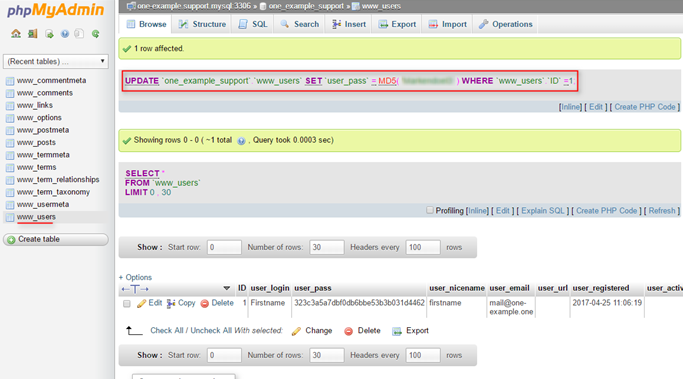Viewport: 683px width, 379px height.
Task: Reload the navigation frame icon
Action: point(95,34)
